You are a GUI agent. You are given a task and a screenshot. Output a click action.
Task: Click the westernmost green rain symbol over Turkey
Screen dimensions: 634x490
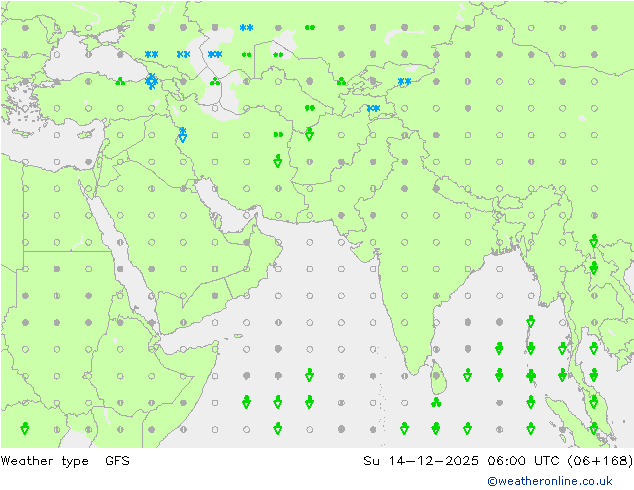[120, 82]
